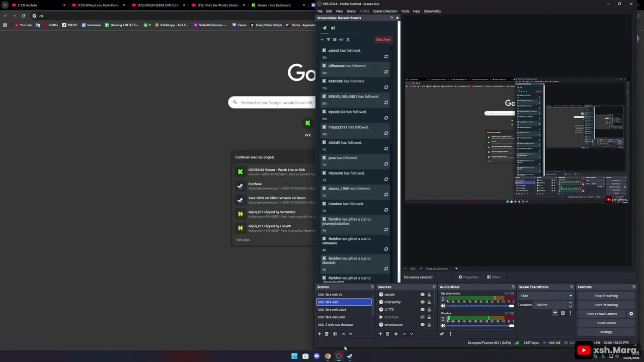The width and height of the screenshot is (644, 362).
Task: Open Audio Mixer bottom three-dot menu
Action: [450, 334]
